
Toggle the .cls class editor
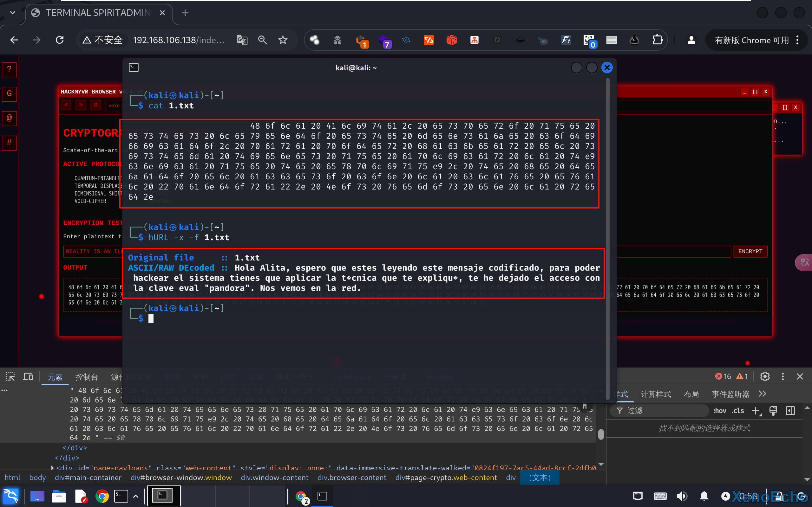[x=737, y=411]
